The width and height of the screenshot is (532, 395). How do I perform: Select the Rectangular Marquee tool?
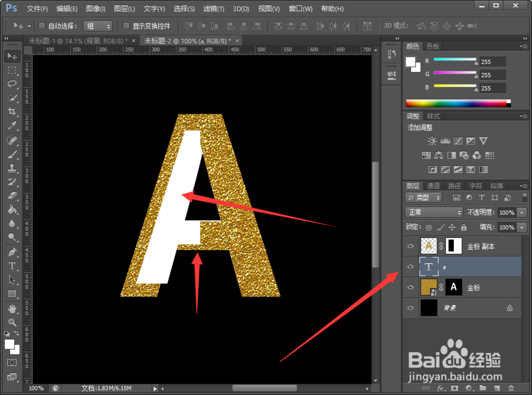12,70
